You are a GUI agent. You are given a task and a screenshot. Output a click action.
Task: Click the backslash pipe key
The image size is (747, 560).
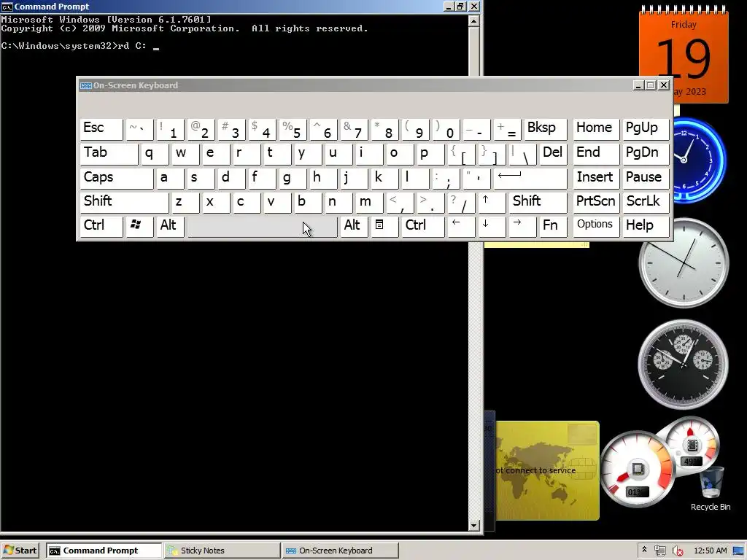[522, 154]
